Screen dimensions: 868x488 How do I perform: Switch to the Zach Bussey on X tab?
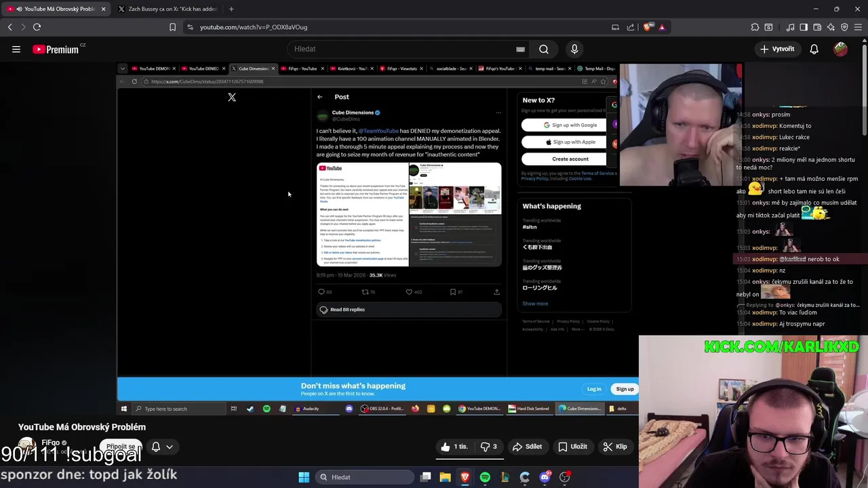(x=167, y=9)
